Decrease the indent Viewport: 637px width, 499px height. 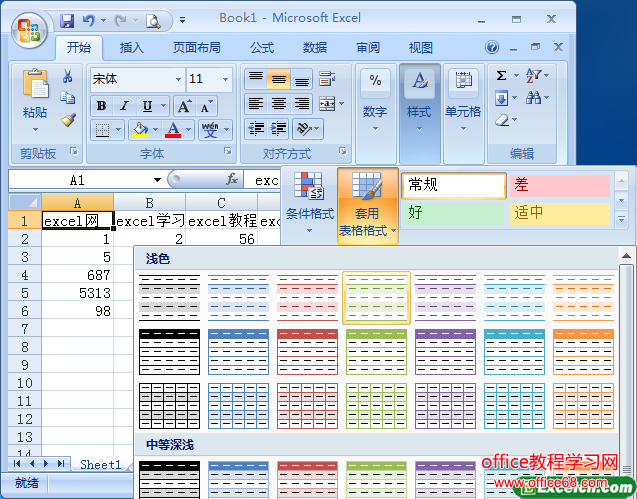(256, 129)
